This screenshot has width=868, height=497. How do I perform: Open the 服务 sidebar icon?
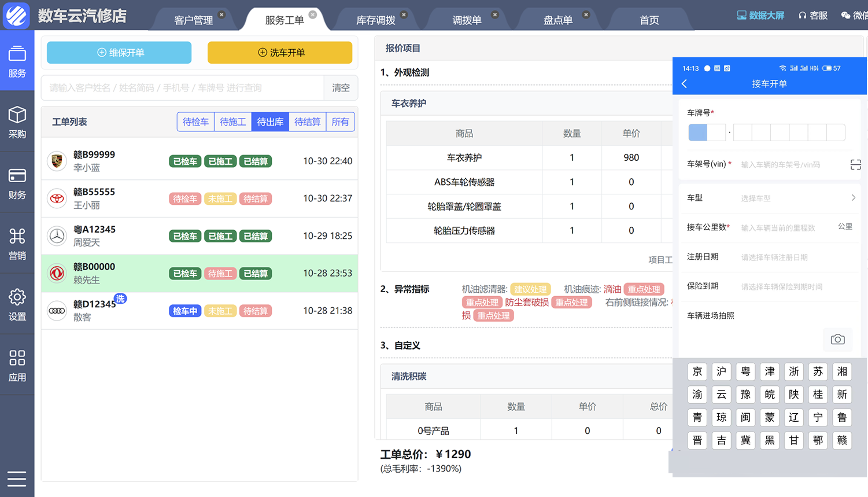(x=17, y=61)
